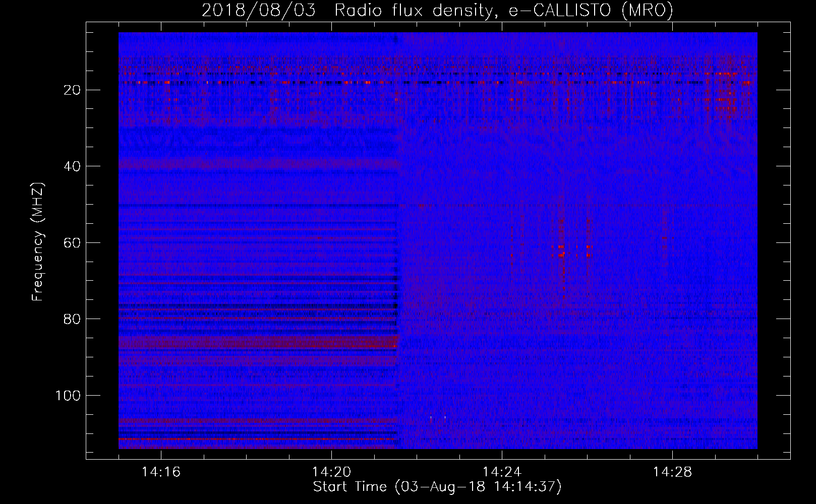Click the 80 MHz frequency tick label
The image size is (816, 504).
click(x=72, y=319)
